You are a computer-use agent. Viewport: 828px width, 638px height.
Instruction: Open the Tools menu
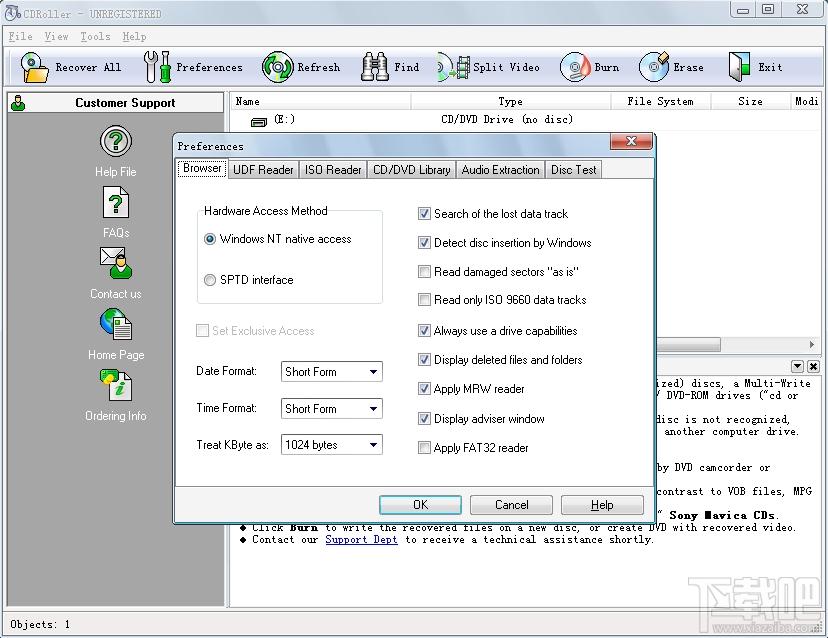pyautogui.click(x=95, y=36)
